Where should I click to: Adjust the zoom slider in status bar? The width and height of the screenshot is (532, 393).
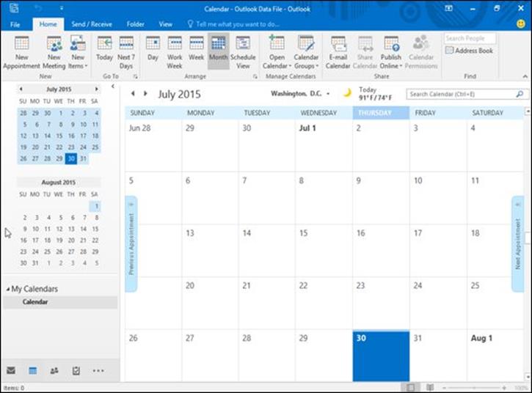(474, 387)
